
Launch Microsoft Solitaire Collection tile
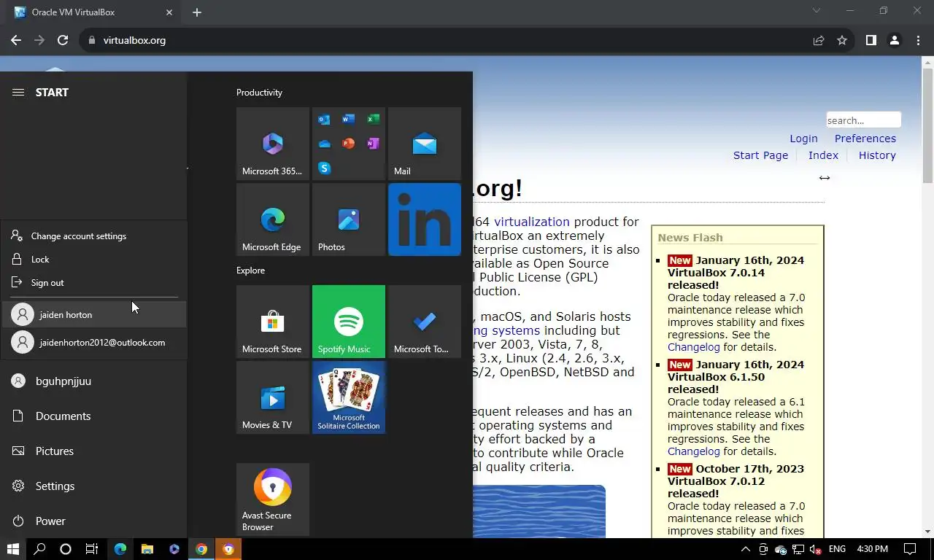[x=349, y=397]
